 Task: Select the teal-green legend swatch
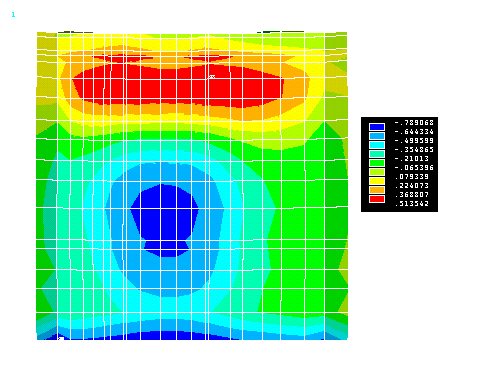point(377,154)
